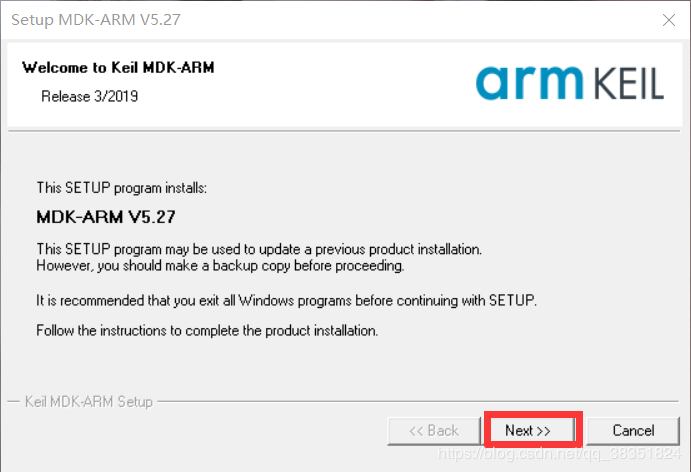This screenshot has width=691, height=472.
Task: Click the 'Follow the instructions' sentence
Action: (x=206, y=330)
